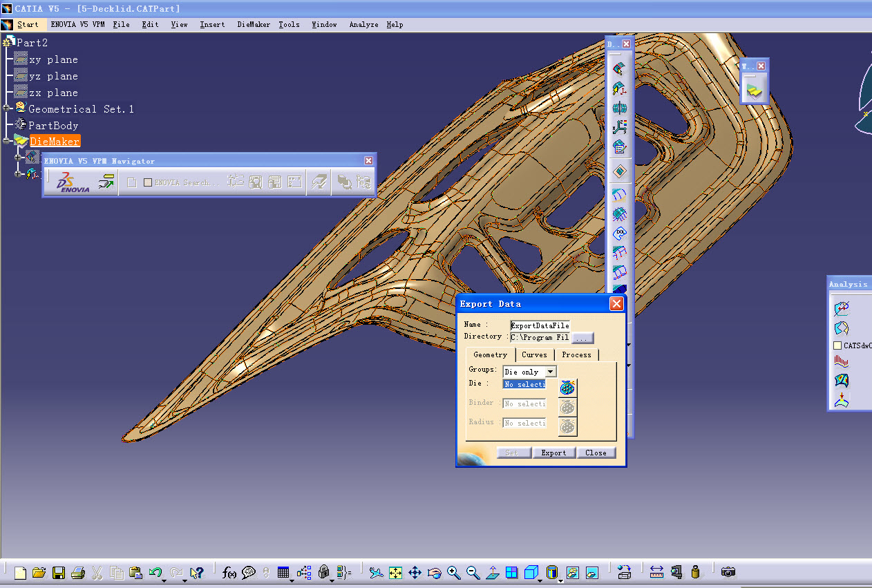The height and width of the screenshot is (588, 872).
Task: Open the Formula f(x) editor
Action: click(229, 572)
